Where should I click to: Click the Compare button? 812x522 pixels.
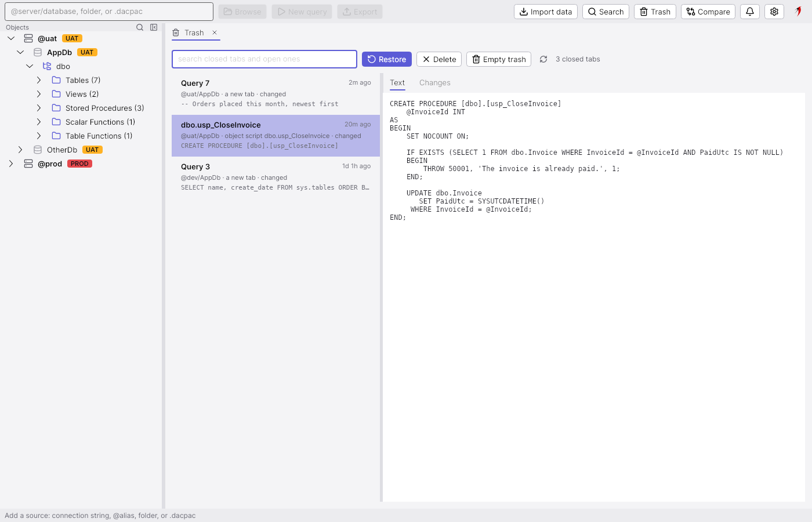tap(708, 12)
